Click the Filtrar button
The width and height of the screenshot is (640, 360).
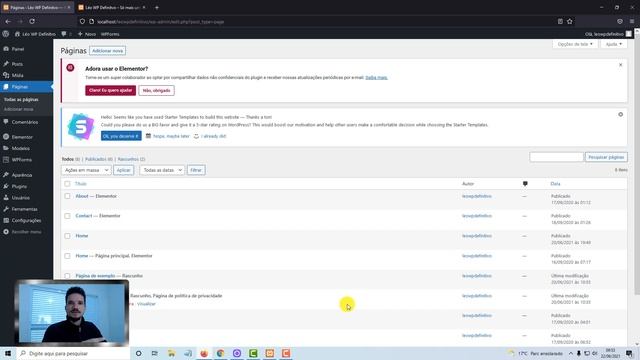coord(196,170)
